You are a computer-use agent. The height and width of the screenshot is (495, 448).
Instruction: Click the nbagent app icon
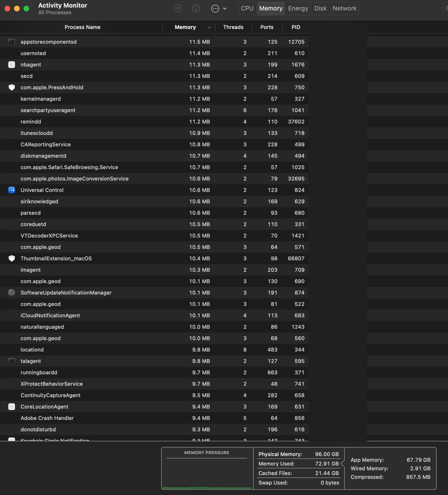(x=12, y=65)
